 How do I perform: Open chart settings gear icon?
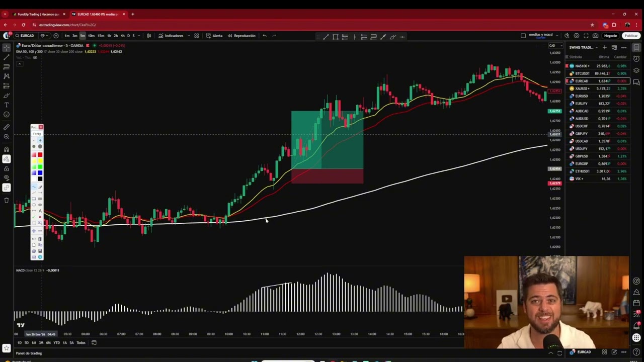click(577, 36)
